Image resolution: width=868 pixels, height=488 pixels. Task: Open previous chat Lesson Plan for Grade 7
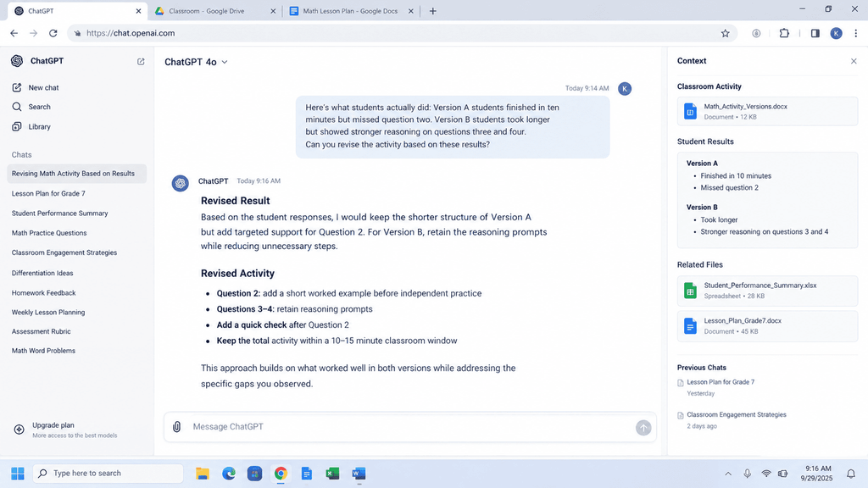721,382
